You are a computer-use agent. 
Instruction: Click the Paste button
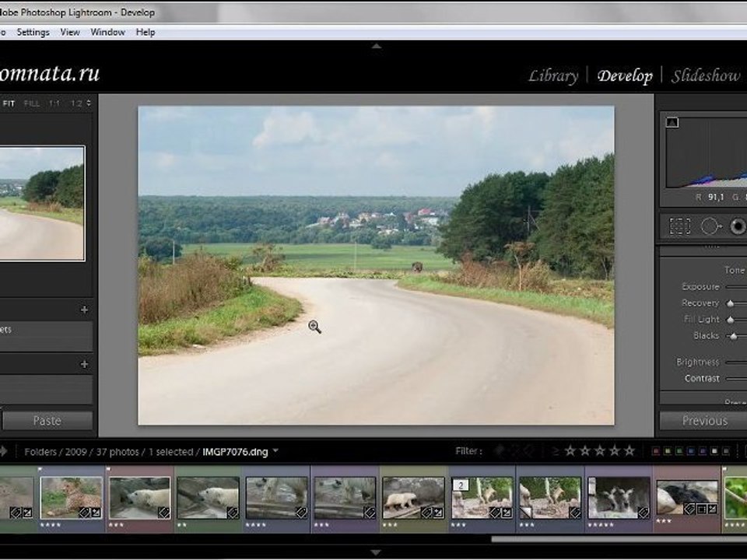click(47, 421)
